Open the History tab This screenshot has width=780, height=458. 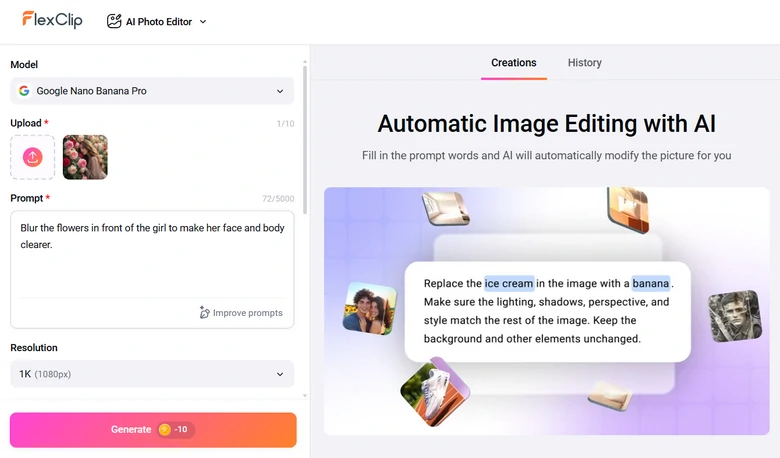pyautogui.click(x=585, y=63)
